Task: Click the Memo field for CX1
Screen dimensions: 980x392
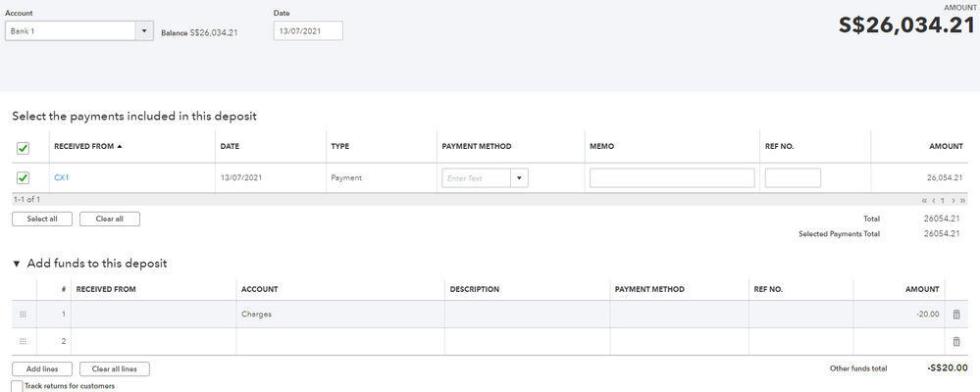Action: (672, 178)
